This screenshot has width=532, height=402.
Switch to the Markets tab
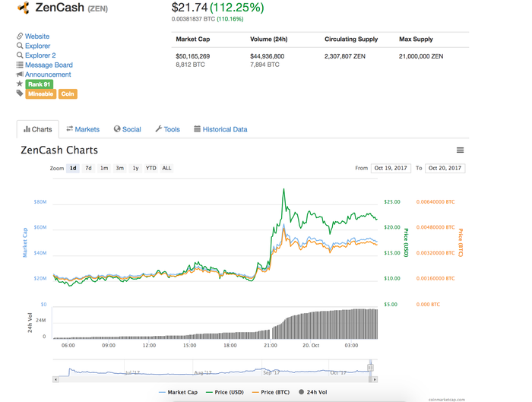[x=83, y=129]
